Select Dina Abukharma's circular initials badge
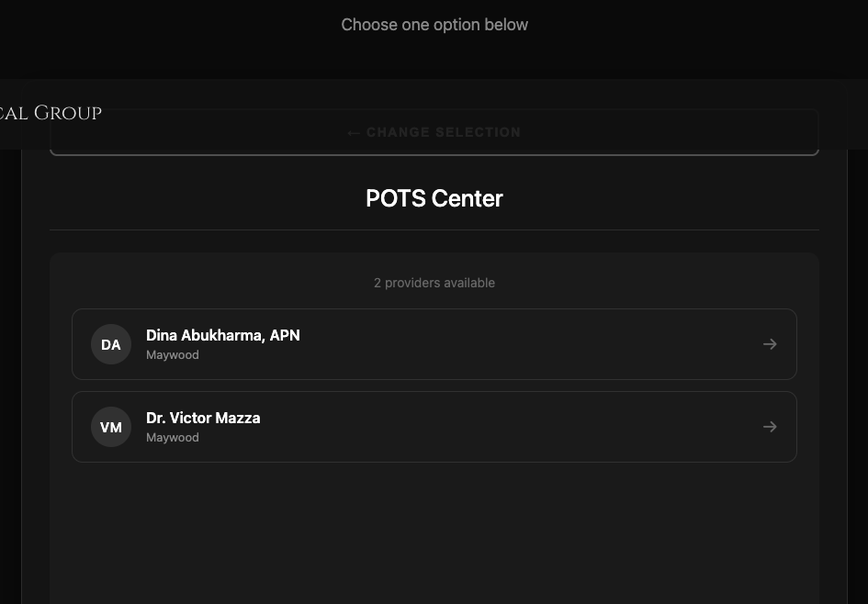The width and height of the screenshot is (868, 604). click(111, 344)
